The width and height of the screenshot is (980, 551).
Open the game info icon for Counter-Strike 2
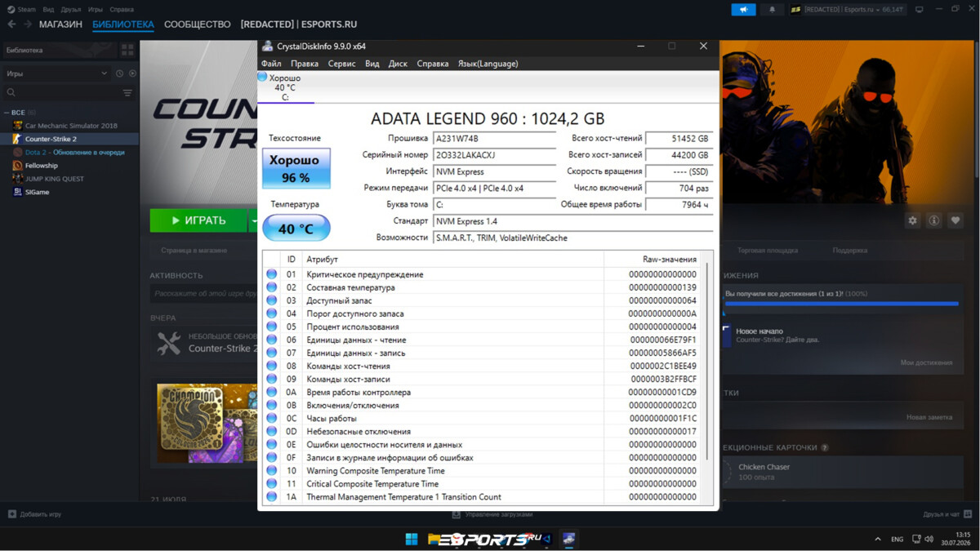tap(933, 220)
